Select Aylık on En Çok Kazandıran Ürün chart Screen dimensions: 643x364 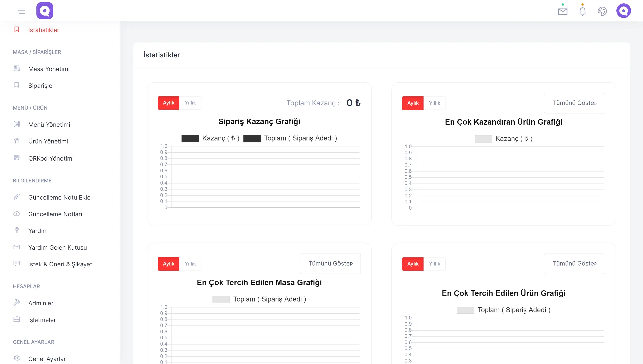pyautogui.click(x=413, y=103)
